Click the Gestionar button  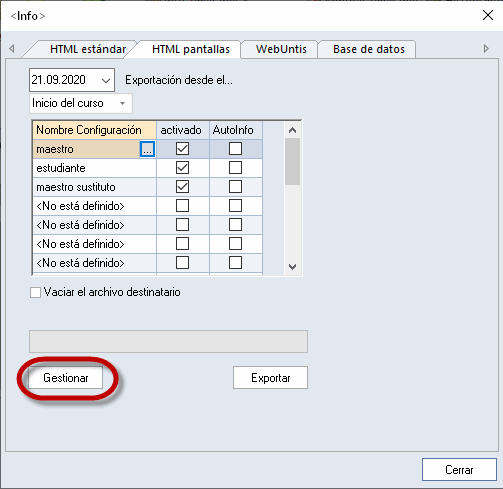pos(66,378)
